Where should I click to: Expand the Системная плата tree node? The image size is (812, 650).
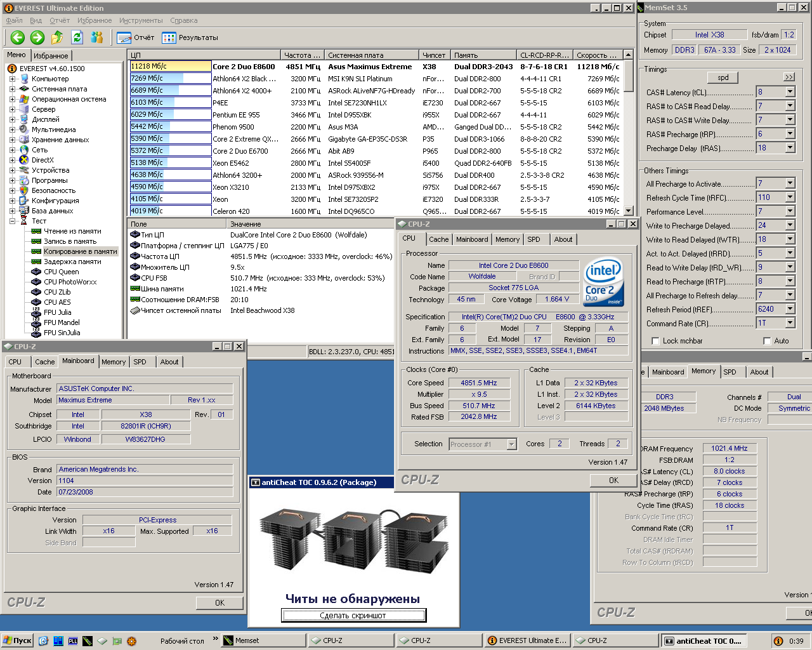pos(12,89)
